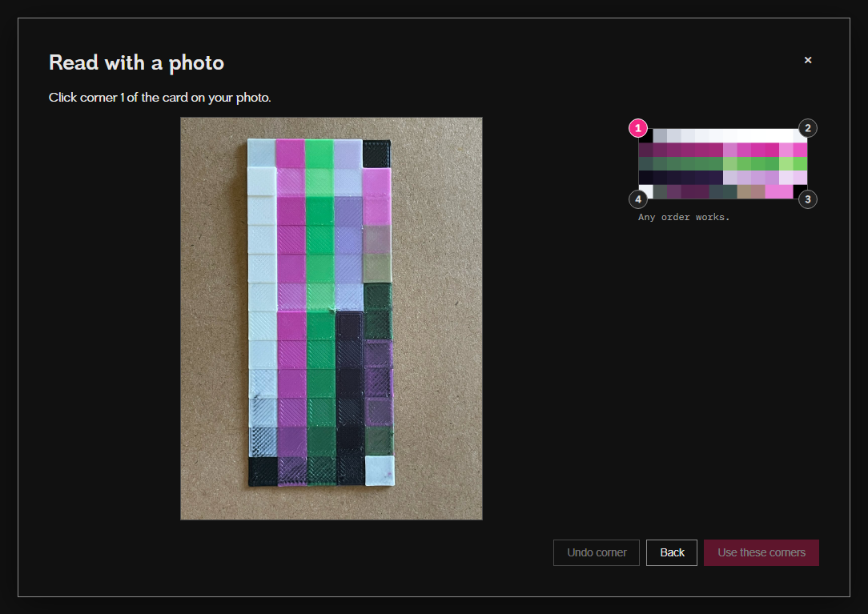868x614 pixels.
Task: Go back with the Back button
Action: (x=672, y=552)
